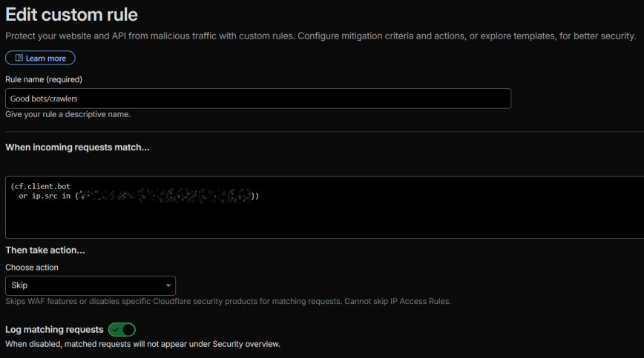
Task: Toggle the Log matching requests switch
Action: pyautogui.click(x=122, y=329)
